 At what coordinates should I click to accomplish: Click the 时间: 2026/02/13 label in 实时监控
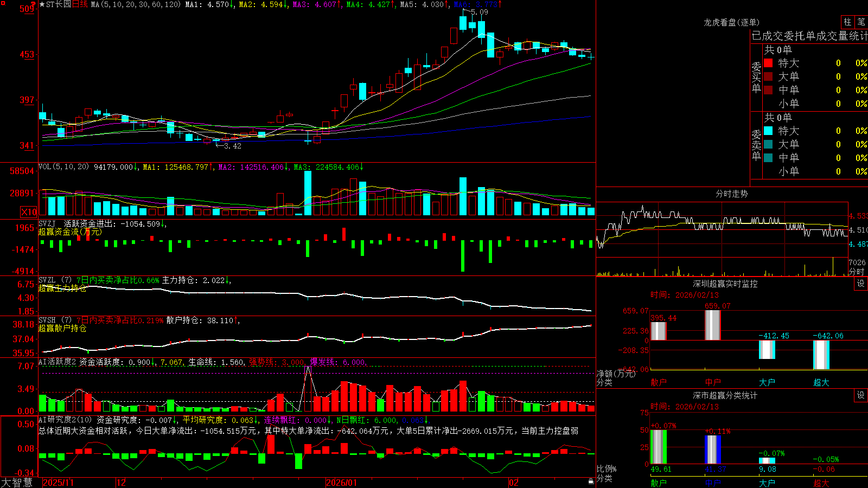pos(685,295)
